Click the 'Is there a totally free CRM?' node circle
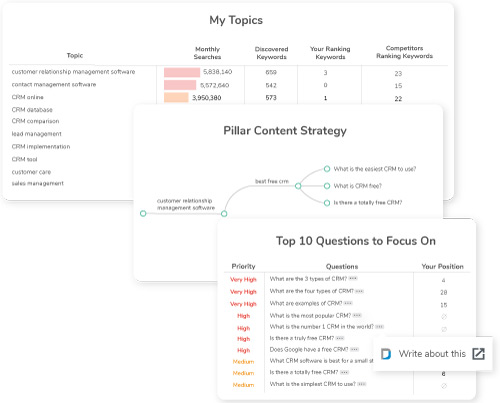The image size is (500, 403). click(x=327, y=203)
